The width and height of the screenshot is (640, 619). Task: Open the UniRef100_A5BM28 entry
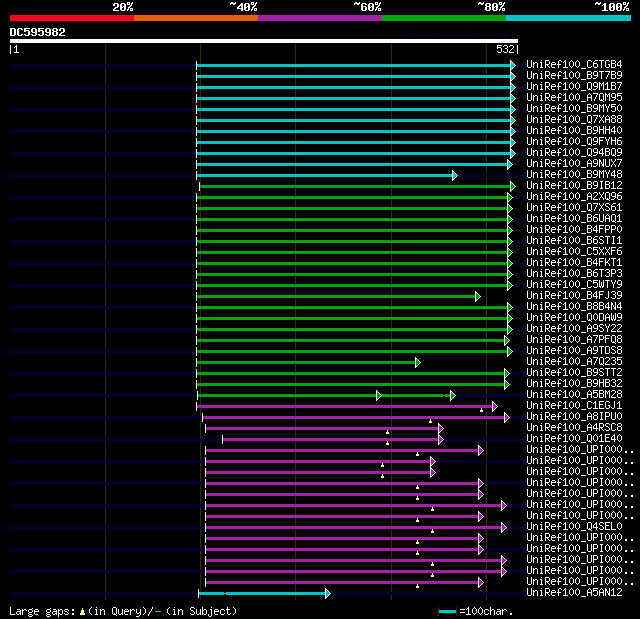click(574, 395)
